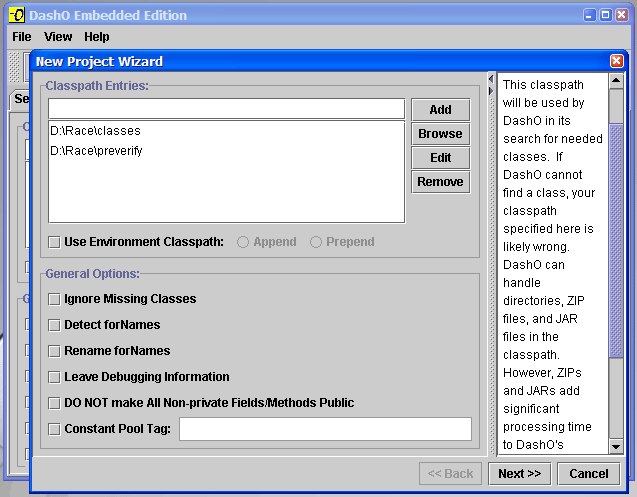
Task: Select D:\Race\classes classpath entry
Action: click(226, 131)
